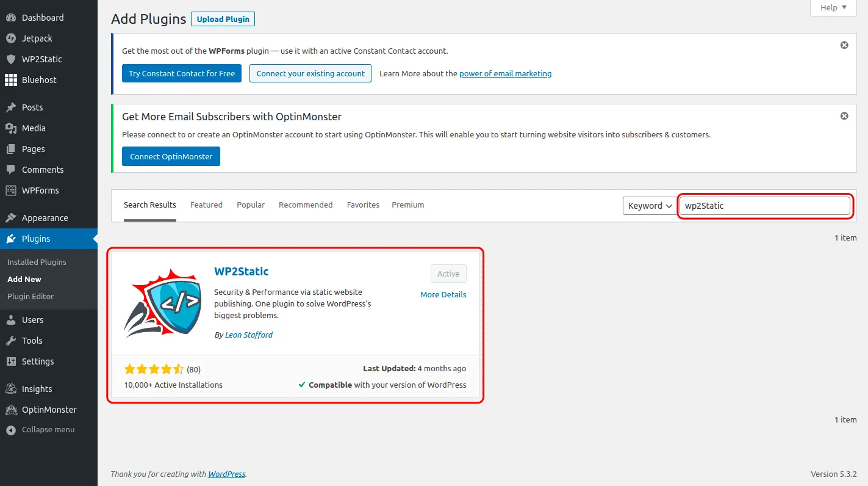Click the Dashboard gauge icon in sidebar
868x486 pixels.
11,18
